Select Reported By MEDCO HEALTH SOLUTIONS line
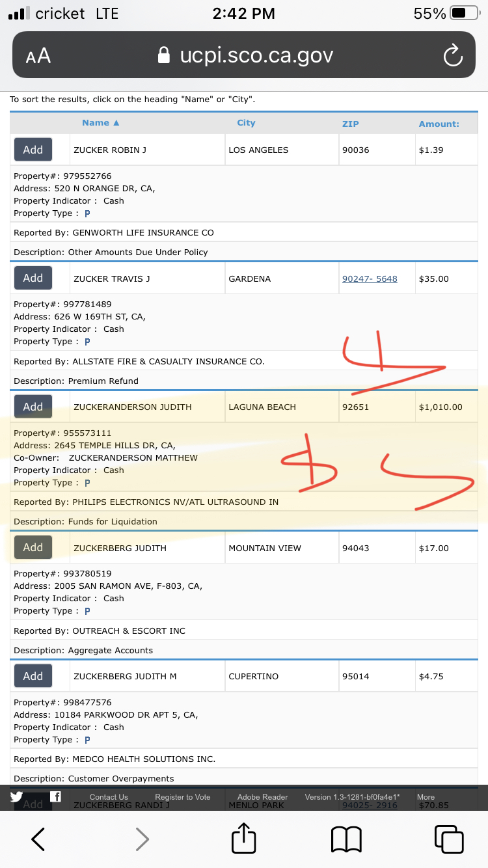488x868 pixels. tap(115, 759)
